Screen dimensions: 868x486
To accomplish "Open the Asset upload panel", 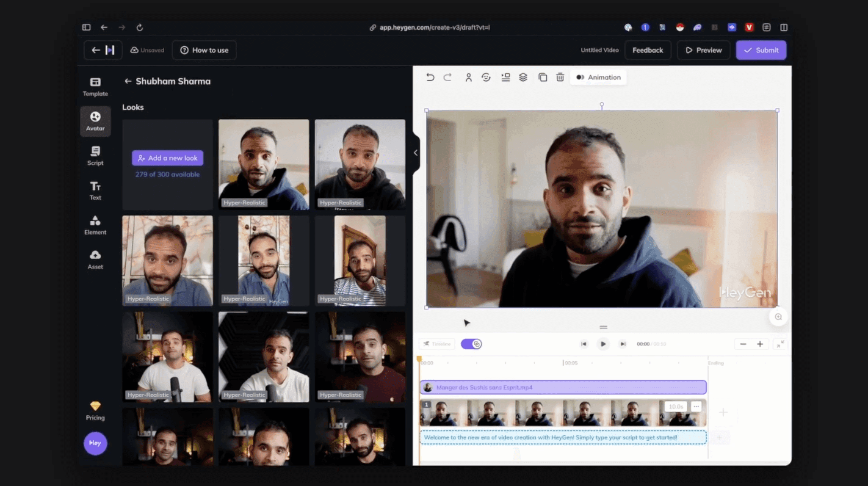I will pos(95,260).
